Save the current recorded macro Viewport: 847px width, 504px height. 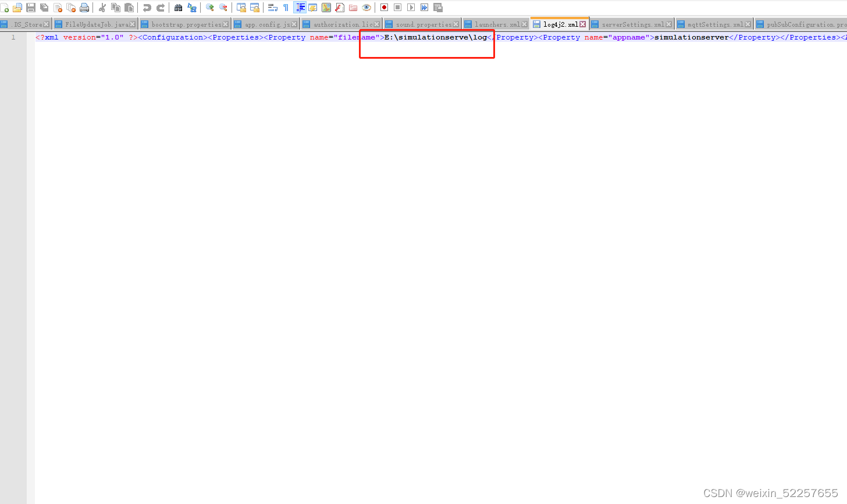[x=437, y=8]
